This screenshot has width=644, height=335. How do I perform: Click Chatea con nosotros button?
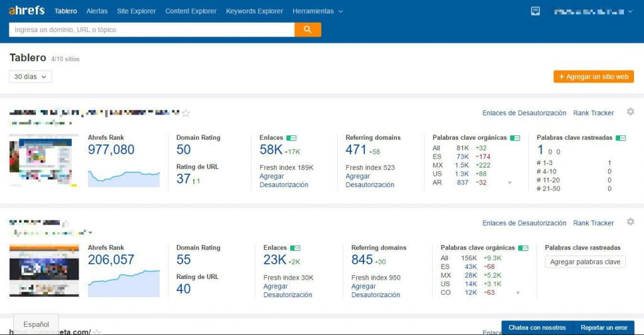tap(537, 327)
